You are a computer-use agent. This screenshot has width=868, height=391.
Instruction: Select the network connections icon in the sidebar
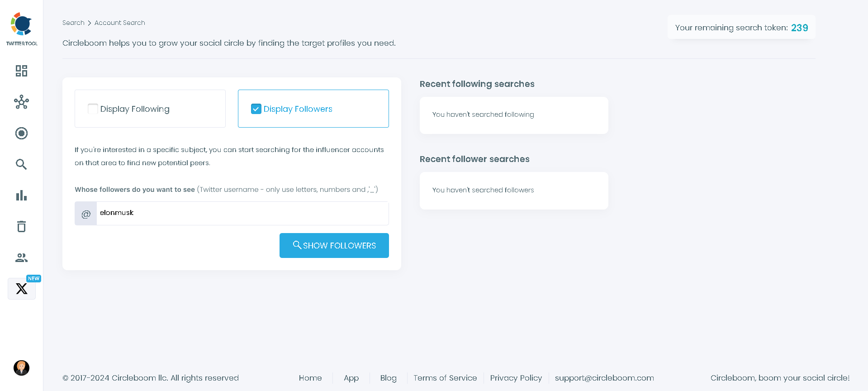click(21, 102)
